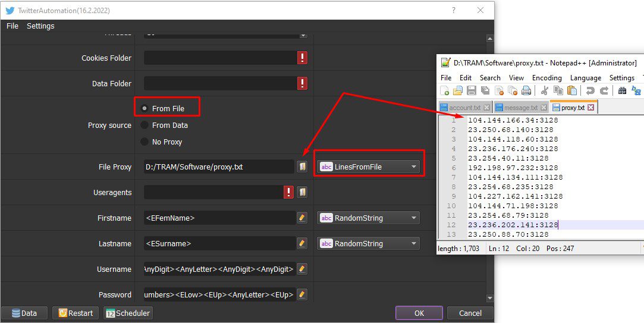Click the Save All icon in Notepad++
The image size is (644, 323).
click(x=485, y=90)
